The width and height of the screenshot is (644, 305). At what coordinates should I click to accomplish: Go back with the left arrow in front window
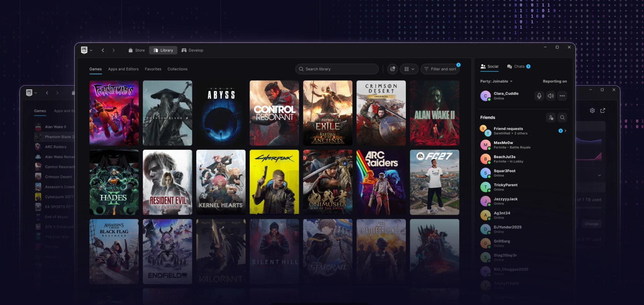tap(103, 50)
